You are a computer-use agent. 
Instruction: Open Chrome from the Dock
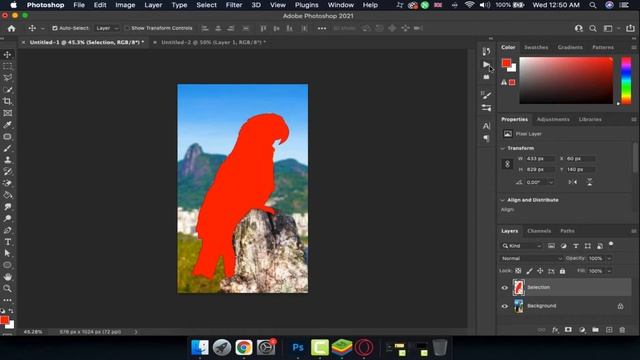click(244, 347)
